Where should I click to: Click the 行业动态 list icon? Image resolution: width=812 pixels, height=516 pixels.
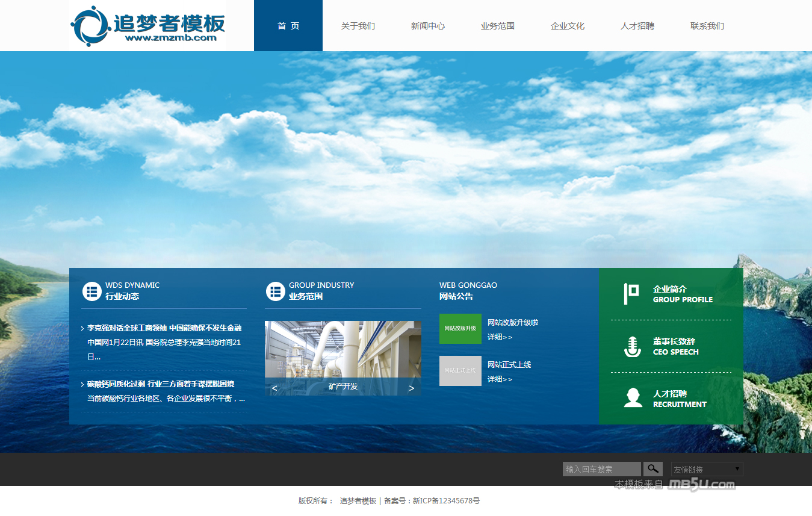[91, 291]
